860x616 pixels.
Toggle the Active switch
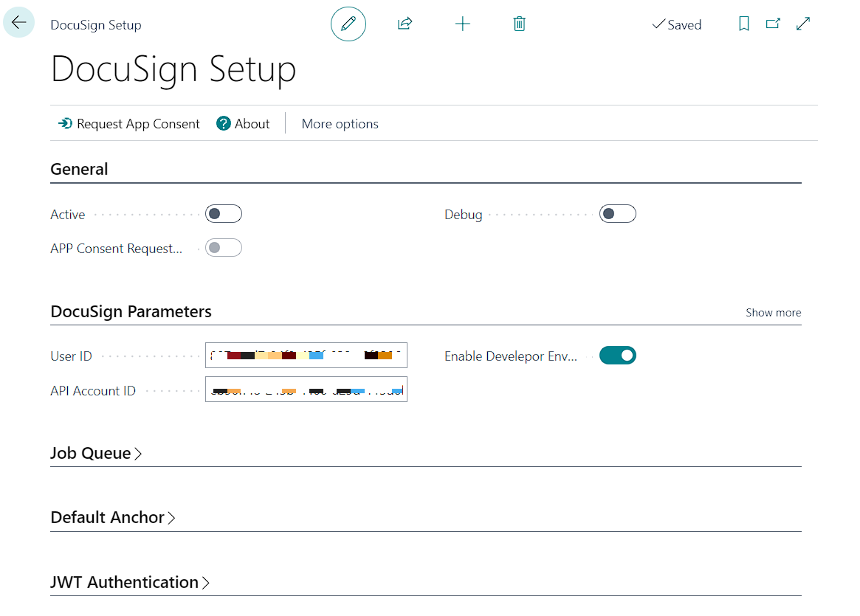224,214
